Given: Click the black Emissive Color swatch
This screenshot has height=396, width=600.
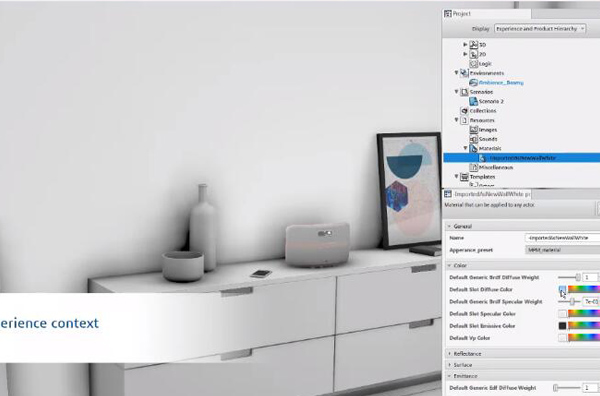Looking at the screenshot, I should click(562, 326).
